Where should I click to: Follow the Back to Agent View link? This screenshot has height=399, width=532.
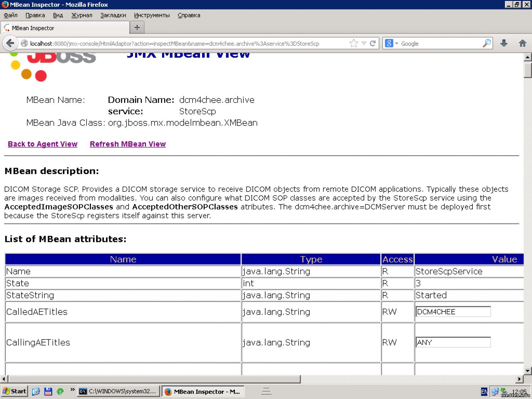[x=43, y=144]
